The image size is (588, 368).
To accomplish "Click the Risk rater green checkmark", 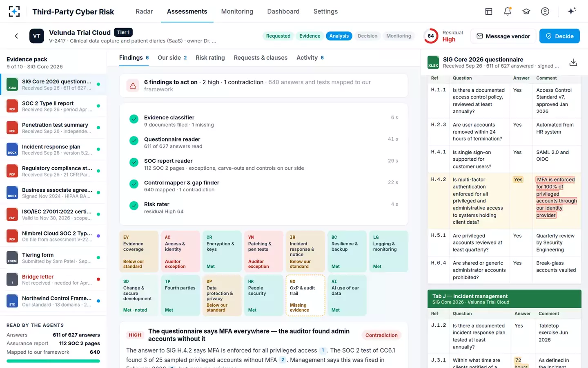I will click(x=134, y=206).
